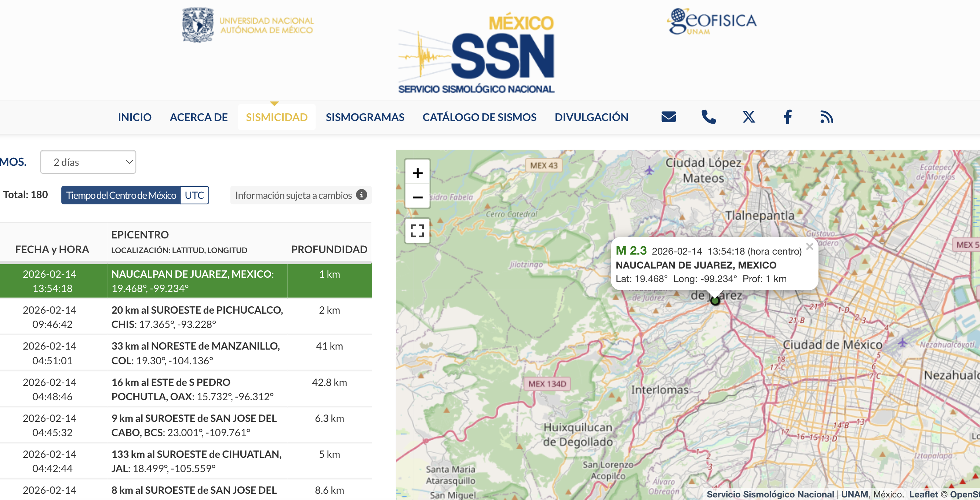980x500 pixels.
Task: Zoom in on the map
Action: point(417,173)
